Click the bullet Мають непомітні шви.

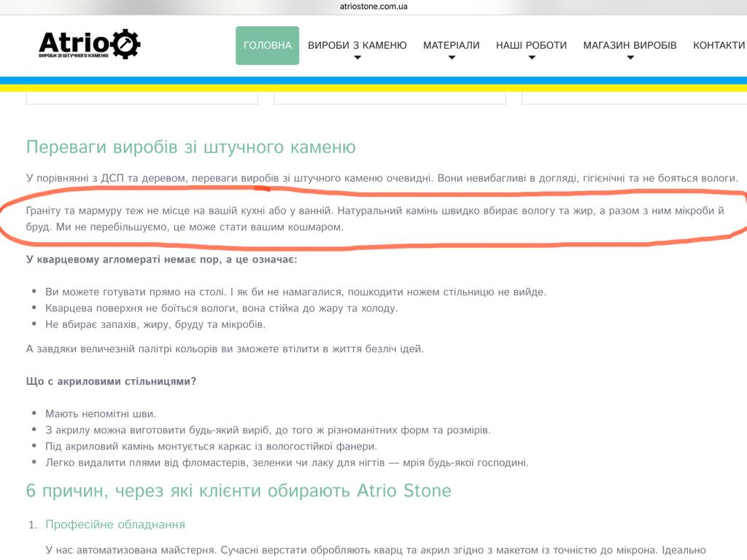[x=101, y=414]
